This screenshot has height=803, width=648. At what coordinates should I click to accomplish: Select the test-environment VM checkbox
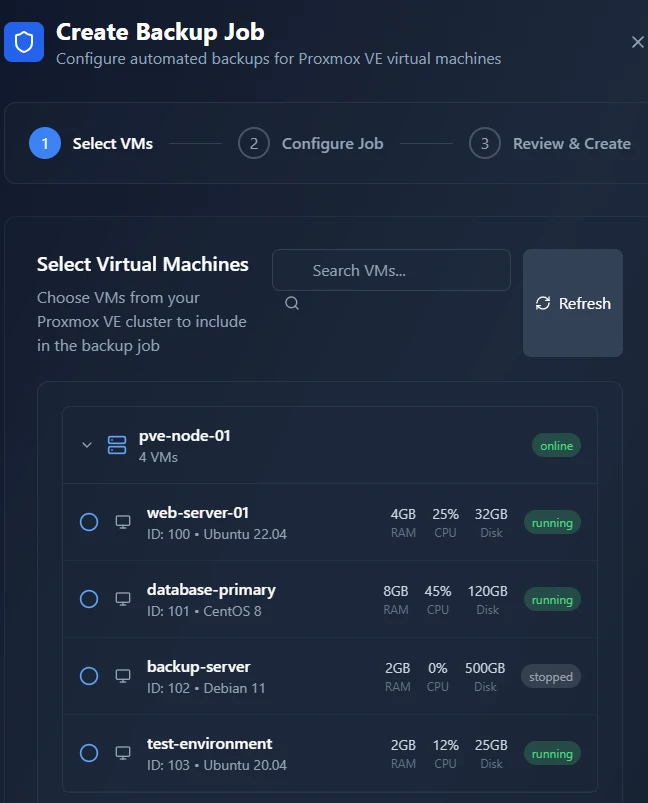pos(89,753)
